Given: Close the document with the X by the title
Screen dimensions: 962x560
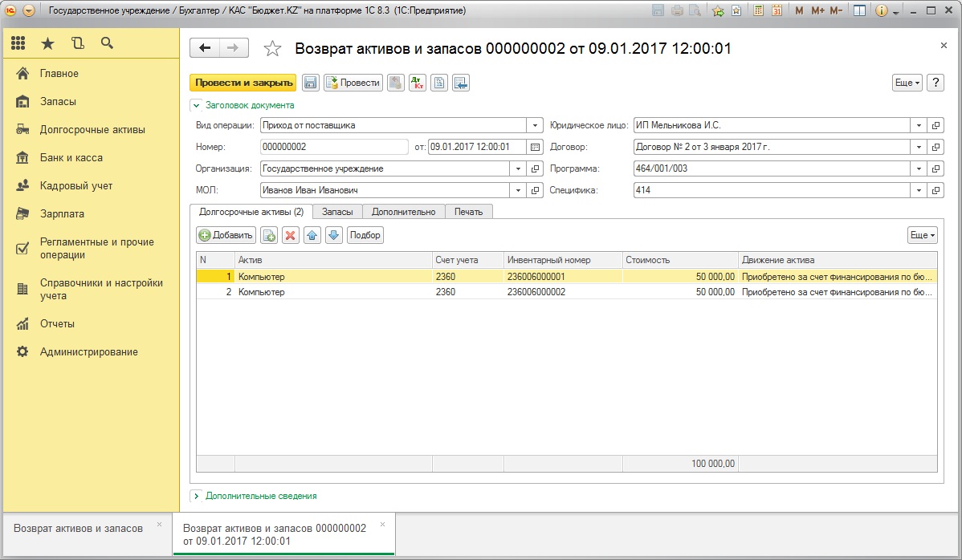Looking at the screenshot, I should (944, 46).
